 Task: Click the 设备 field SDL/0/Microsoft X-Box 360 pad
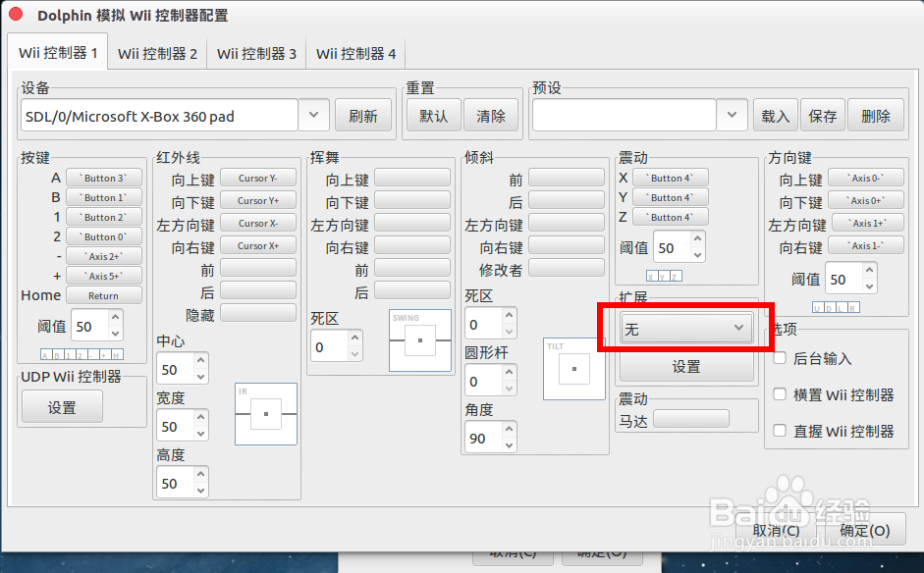tap(159, 116)
